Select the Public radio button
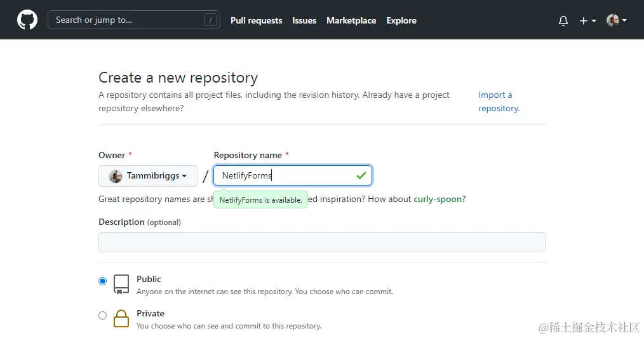The image size is (644, 338). click(103, 281)
